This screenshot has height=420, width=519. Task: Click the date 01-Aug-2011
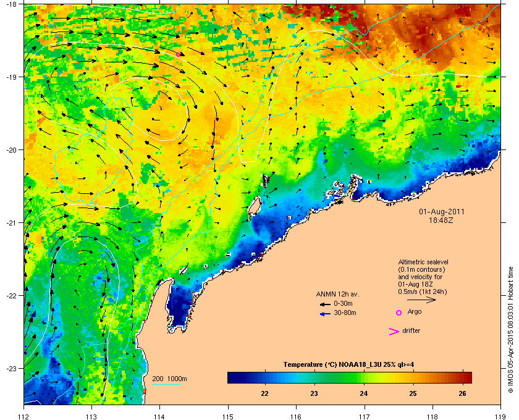(442, 211)
